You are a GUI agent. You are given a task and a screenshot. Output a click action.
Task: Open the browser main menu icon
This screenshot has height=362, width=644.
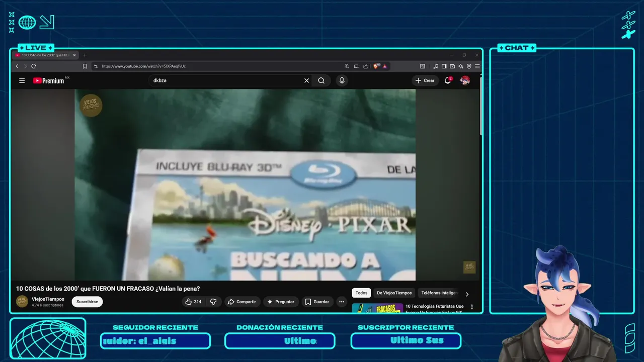(477, 66)
